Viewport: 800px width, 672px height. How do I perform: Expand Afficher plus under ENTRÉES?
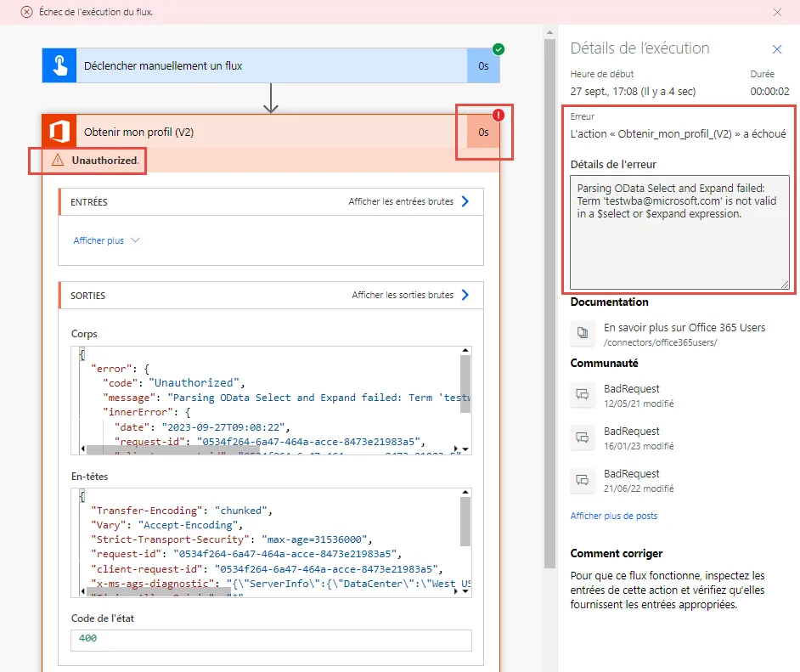pyautogui.click(x=106, y=240)
